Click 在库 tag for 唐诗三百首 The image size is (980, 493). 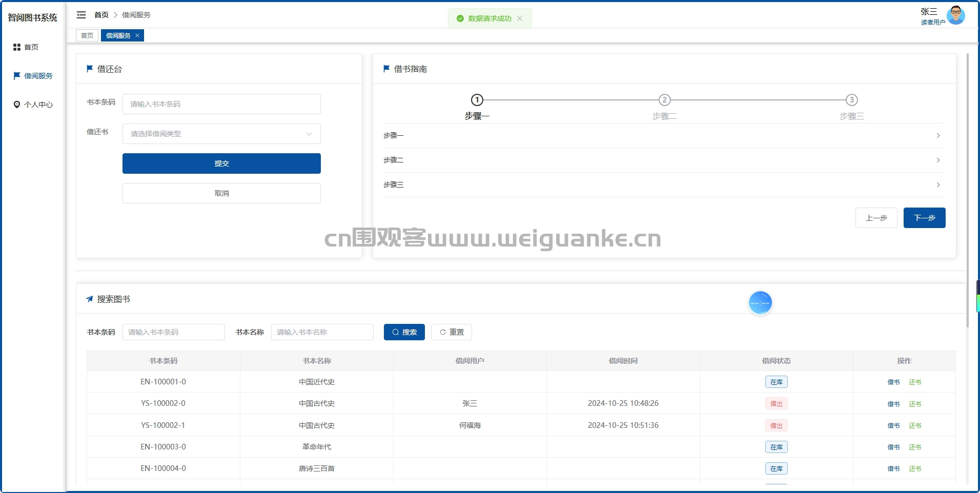[x=776, y=469]
